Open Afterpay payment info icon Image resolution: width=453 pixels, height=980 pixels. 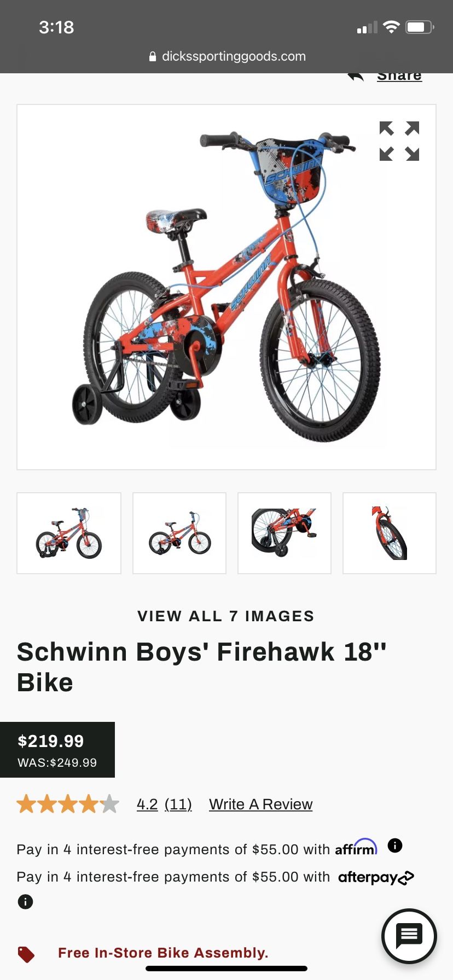[x=25, y=901]
